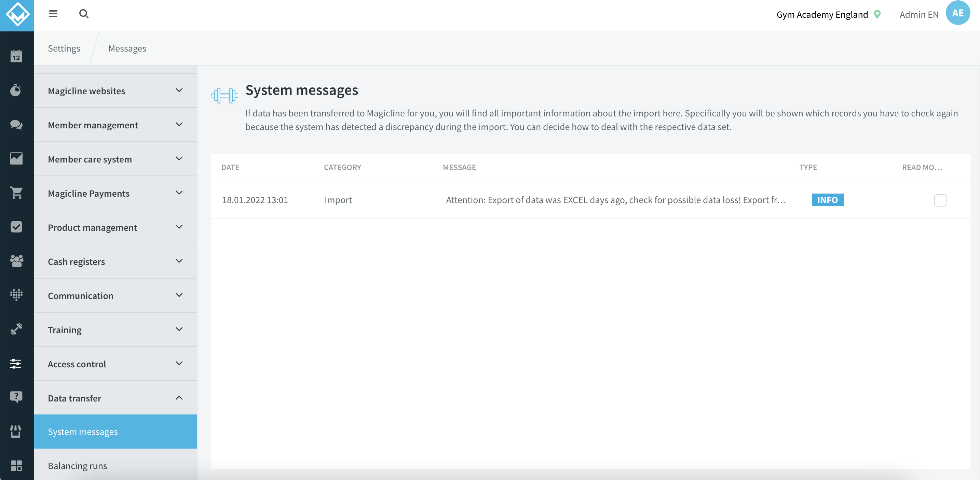
Task: Expand the Training section
Action: 115,330
